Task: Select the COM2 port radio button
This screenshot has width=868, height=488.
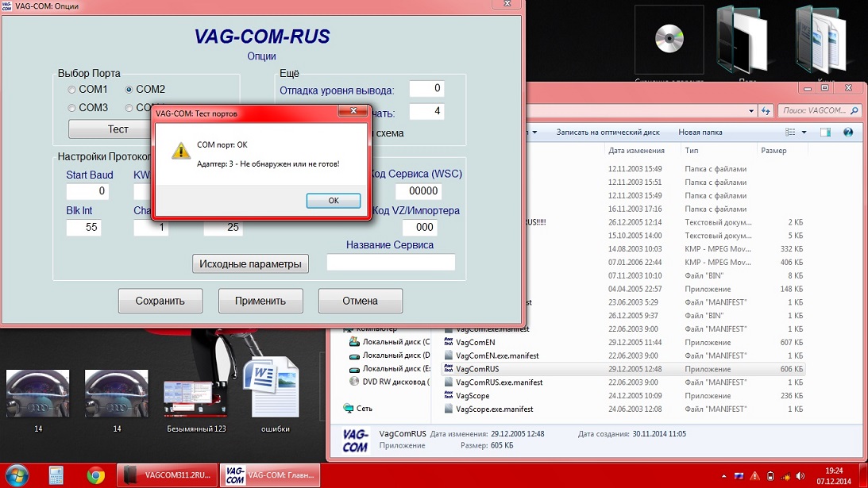Action: (x=129, y=90)
